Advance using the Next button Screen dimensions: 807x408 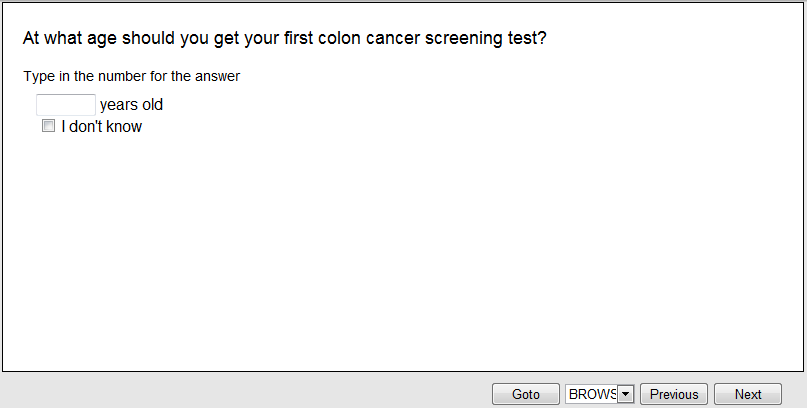pos(748,394)
